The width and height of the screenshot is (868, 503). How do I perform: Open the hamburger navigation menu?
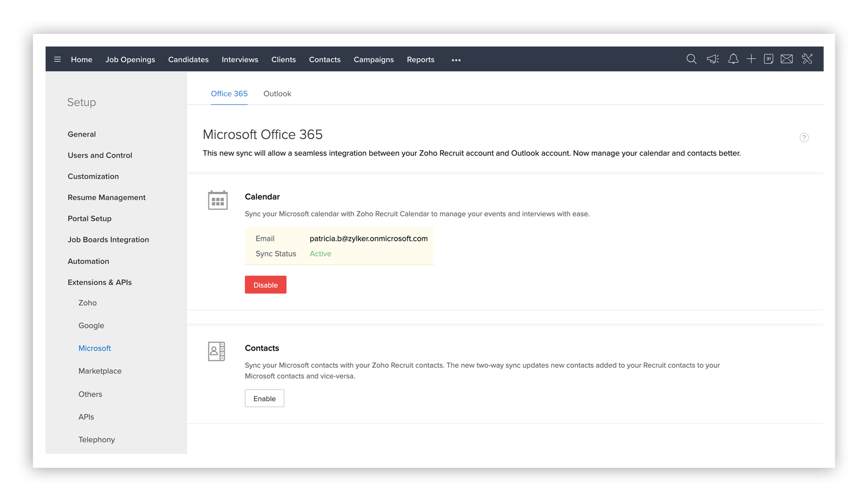coord(57,60)
